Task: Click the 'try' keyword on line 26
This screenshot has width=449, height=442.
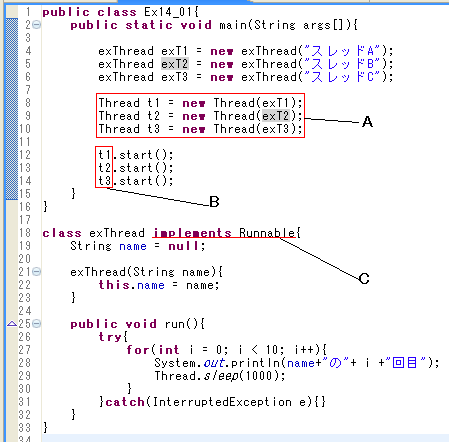Action: click(110, 337)
